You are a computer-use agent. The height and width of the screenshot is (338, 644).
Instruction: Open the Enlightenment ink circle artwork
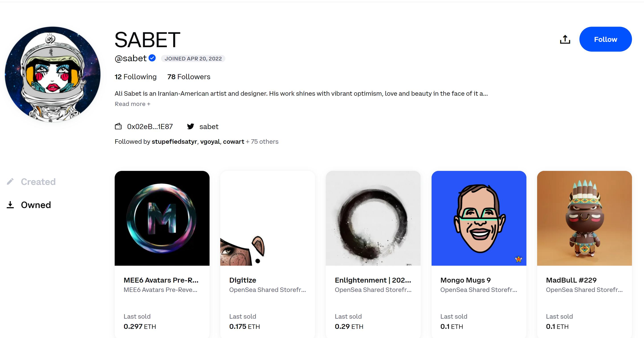point(373,218)
